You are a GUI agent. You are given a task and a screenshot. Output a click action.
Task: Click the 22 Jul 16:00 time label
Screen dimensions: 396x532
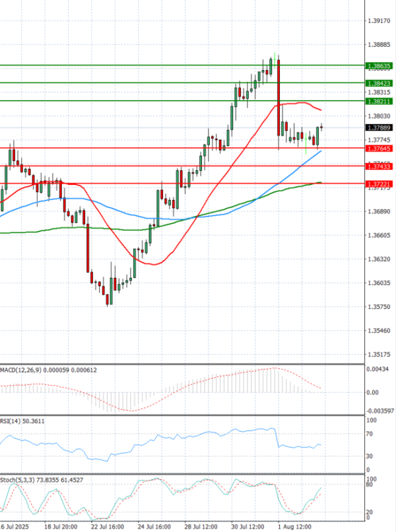click(107, 527)
